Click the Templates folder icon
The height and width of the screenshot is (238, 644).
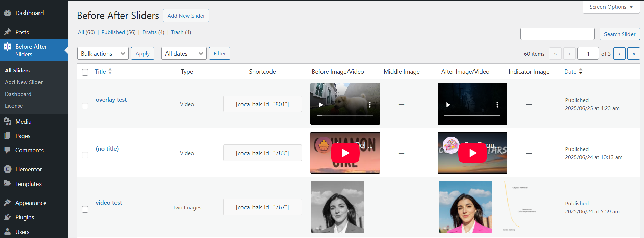(x=8, y=184)
